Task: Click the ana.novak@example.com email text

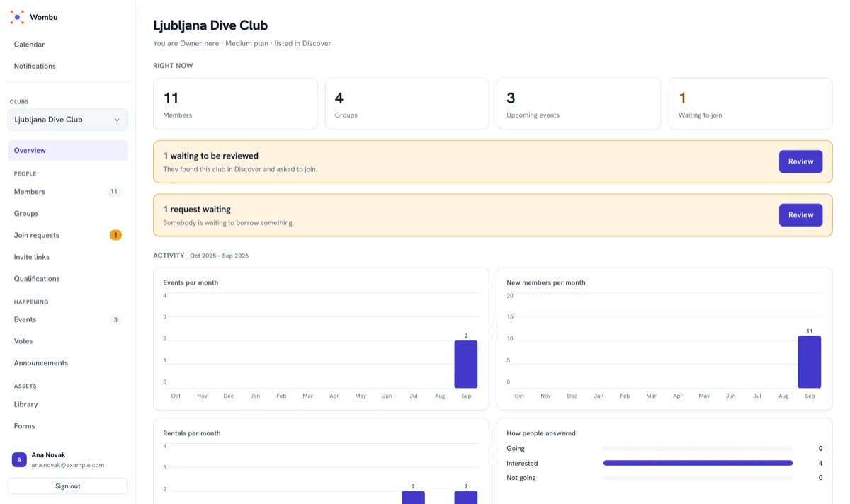Action: point(68,465)
